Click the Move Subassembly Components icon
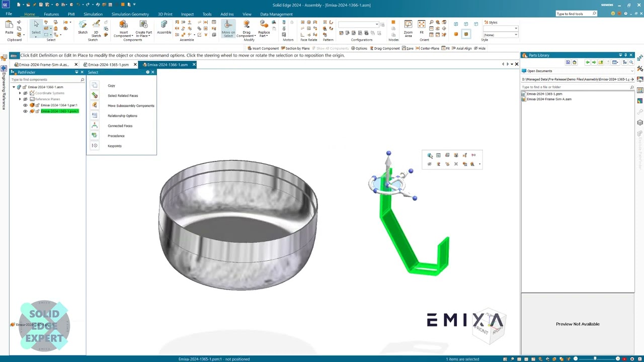 tap(95, 106)
